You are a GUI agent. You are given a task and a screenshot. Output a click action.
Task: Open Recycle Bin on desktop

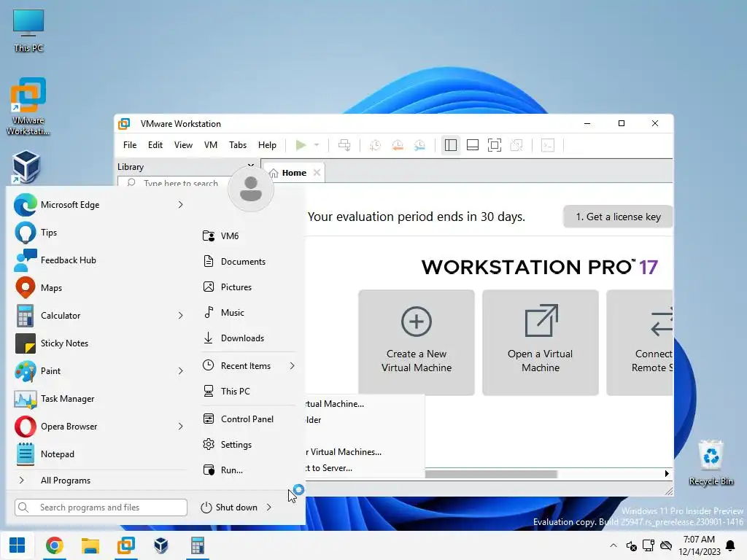pos(711,463)
